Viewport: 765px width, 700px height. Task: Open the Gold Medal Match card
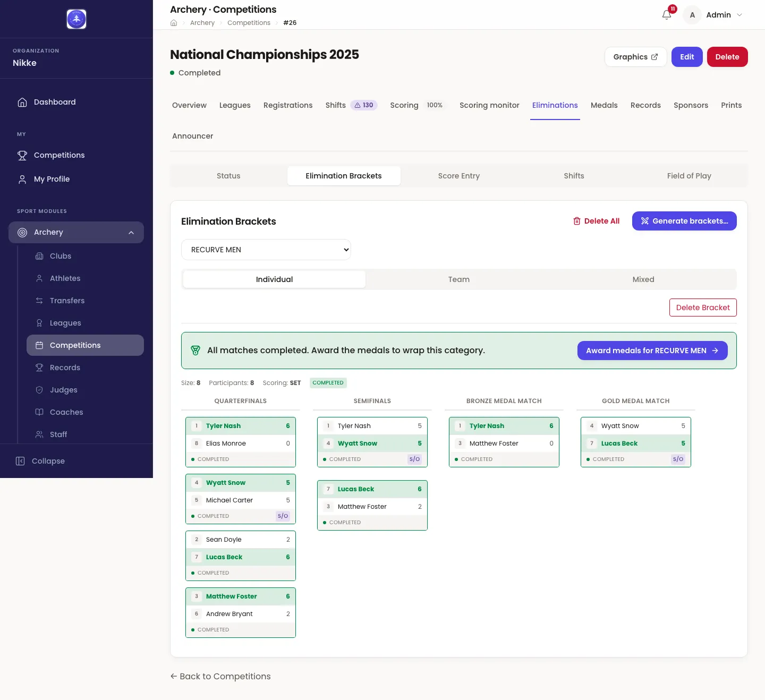pos(636,442)
